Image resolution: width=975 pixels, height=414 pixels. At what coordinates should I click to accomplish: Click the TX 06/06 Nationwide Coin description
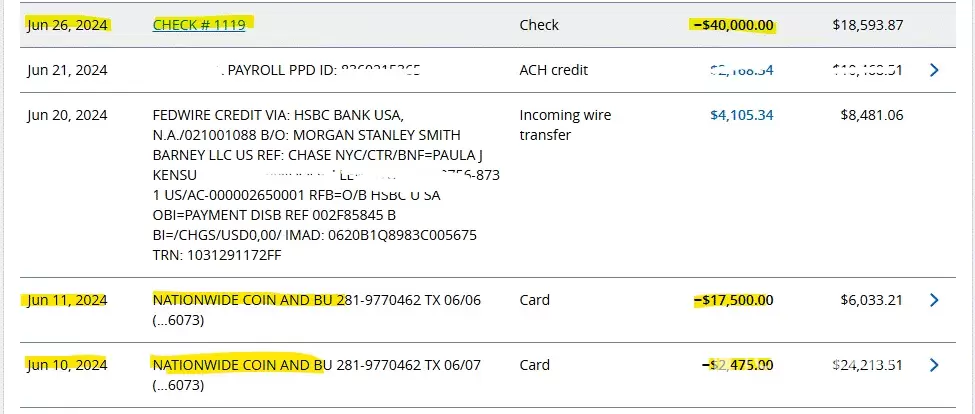click(x=316, y=300)
